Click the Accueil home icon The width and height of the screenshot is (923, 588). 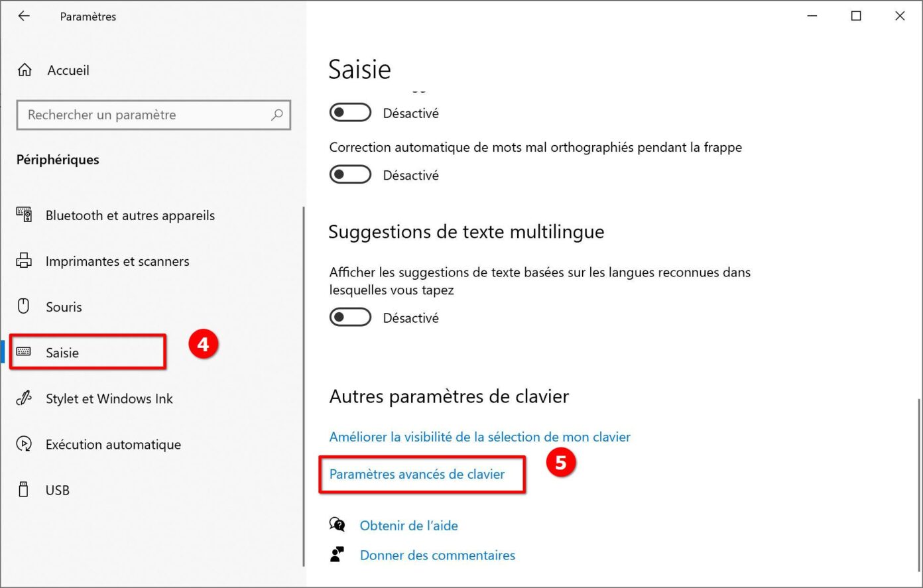point(25,69)
